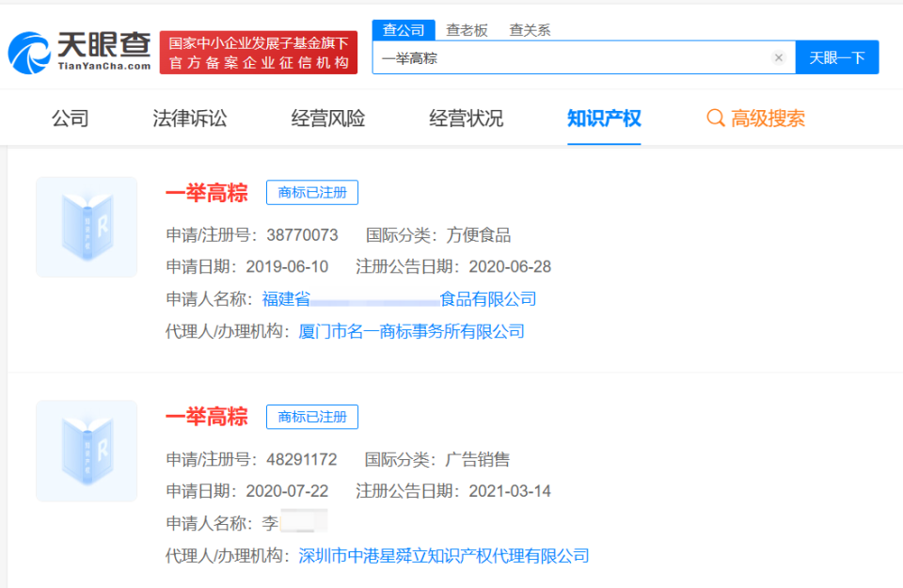Select registration number 38770073 text
This screenshot has height=588, width=903.
click(x=302, y=235)
